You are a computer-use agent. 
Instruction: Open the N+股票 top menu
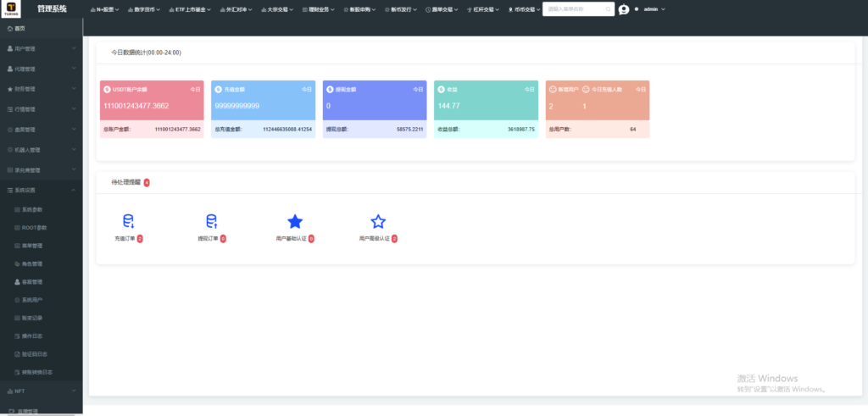point(104,9)
